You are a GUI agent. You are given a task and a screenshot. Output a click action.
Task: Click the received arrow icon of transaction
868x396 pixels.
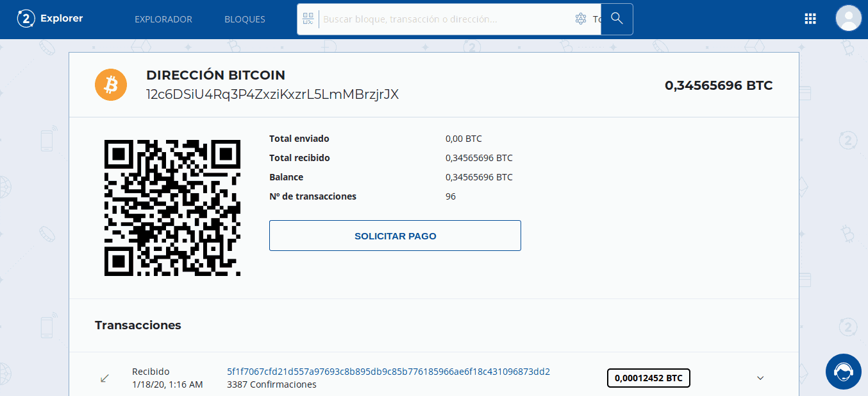click(x=105, y=379)
